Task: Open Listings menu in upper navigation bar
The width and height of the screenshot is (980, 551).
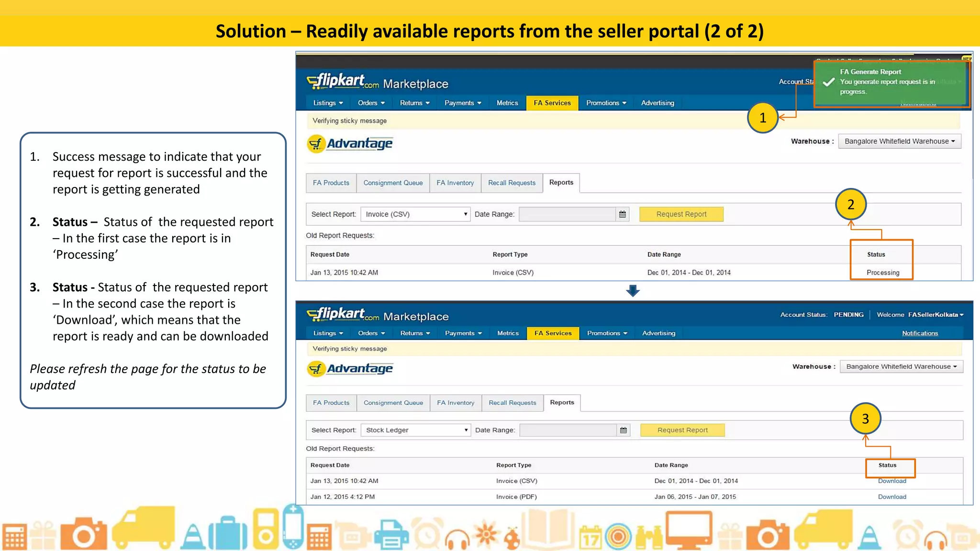Action: 328,103
